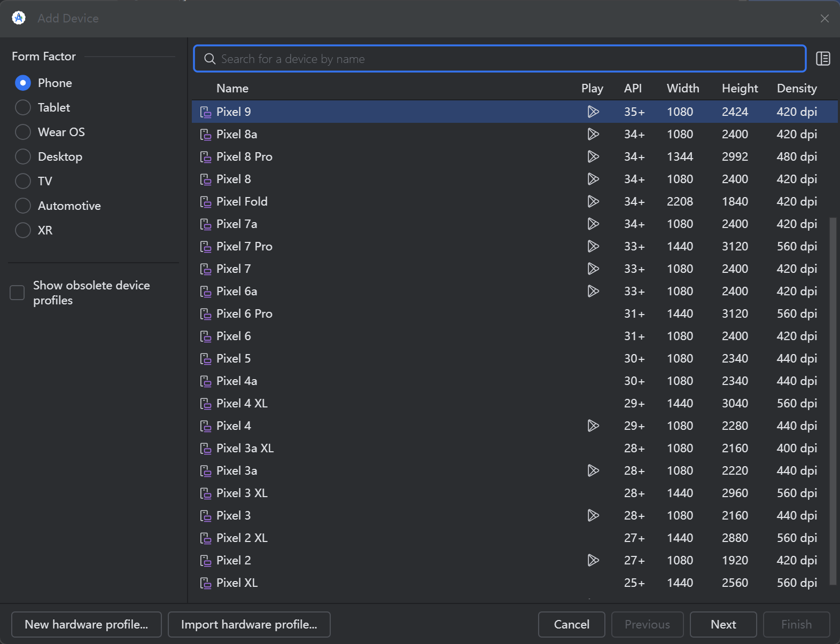Click the 400 dpi density of Pixel 3a XL
The height and width of the screenshot is (644, 840).
click(x=797, y=448)
